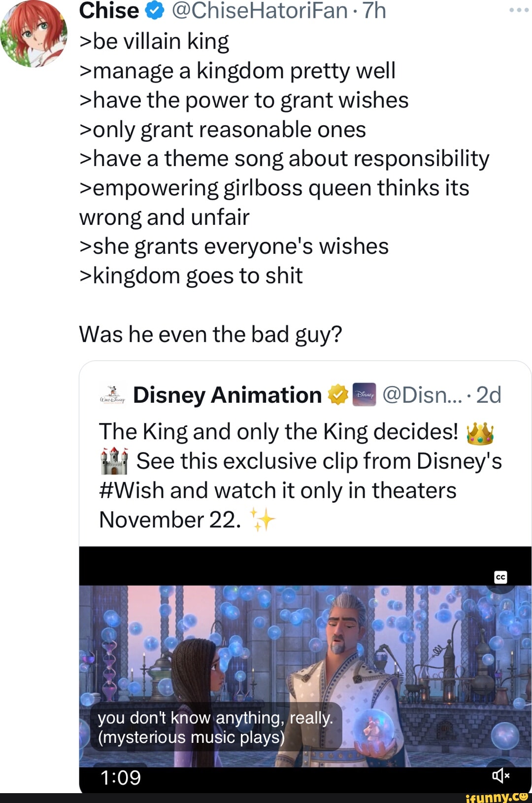Click the 1:09 video duration label
The width and height of the screenshot is (532, 803).
[121, 777]
